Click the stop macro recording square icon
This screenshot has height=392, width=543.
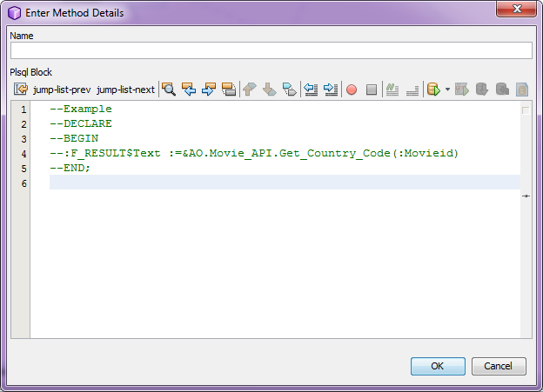[x=372, y=90]
